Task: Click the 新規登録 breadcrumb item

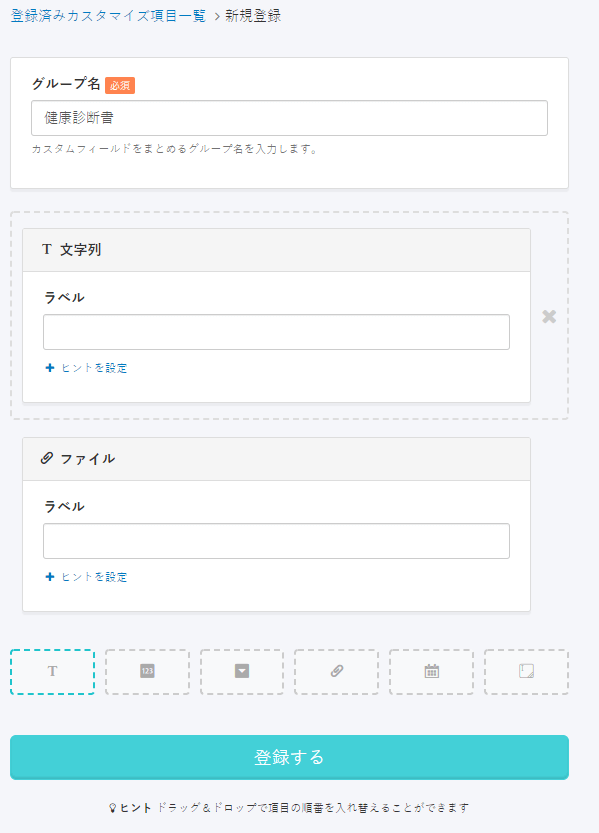Action: 253,16
